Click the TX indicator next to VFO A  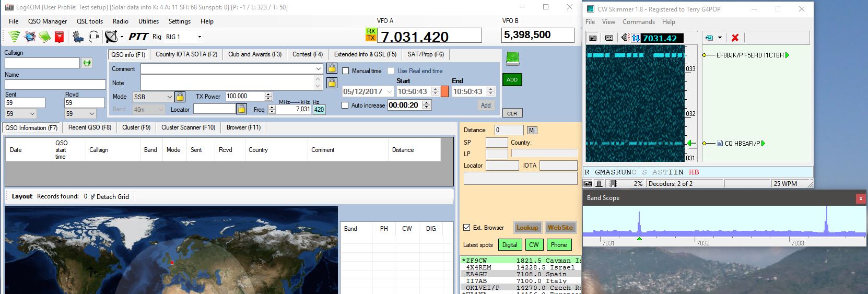[371, 38]
